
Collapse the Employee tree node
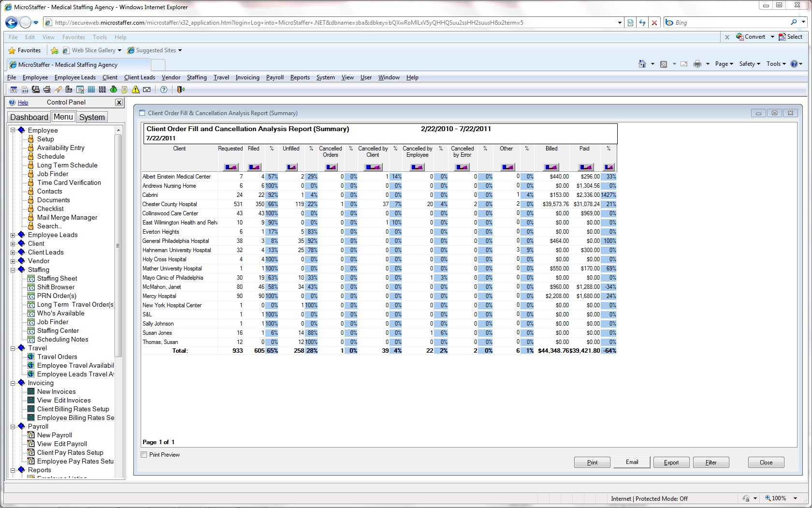(13, 130)
